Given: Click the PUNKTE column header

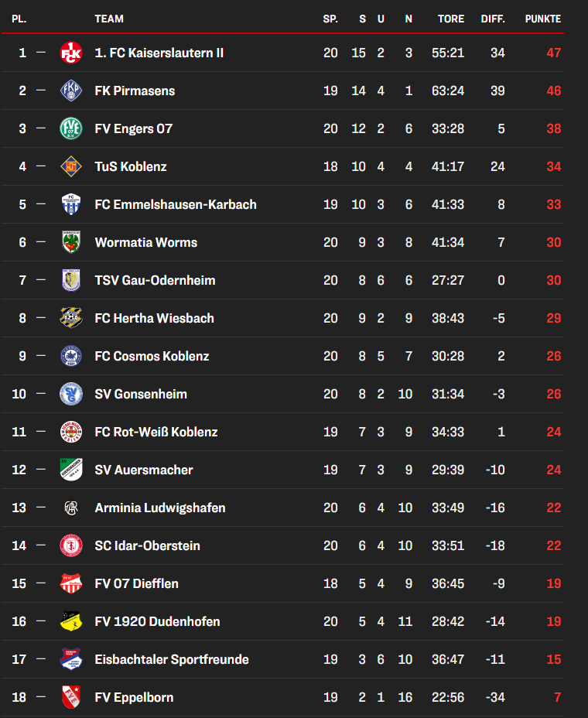Looking at the screenshot, I should point(543,19).
